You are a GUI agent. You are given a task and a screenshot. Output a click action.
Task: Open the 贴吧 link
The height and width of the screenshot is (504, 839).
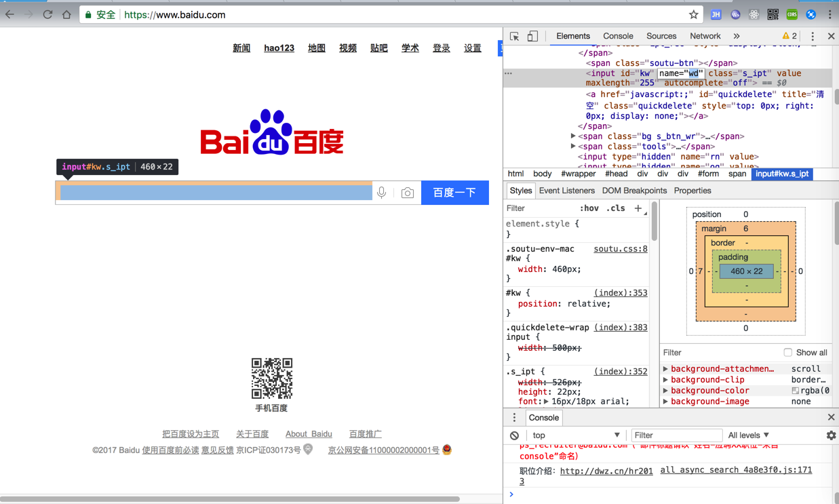coord(379,48)
